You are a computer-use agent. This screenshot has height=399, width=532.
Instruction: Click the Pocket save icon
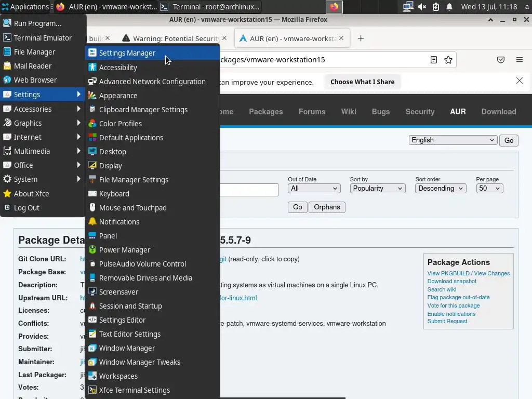point(500,60)
